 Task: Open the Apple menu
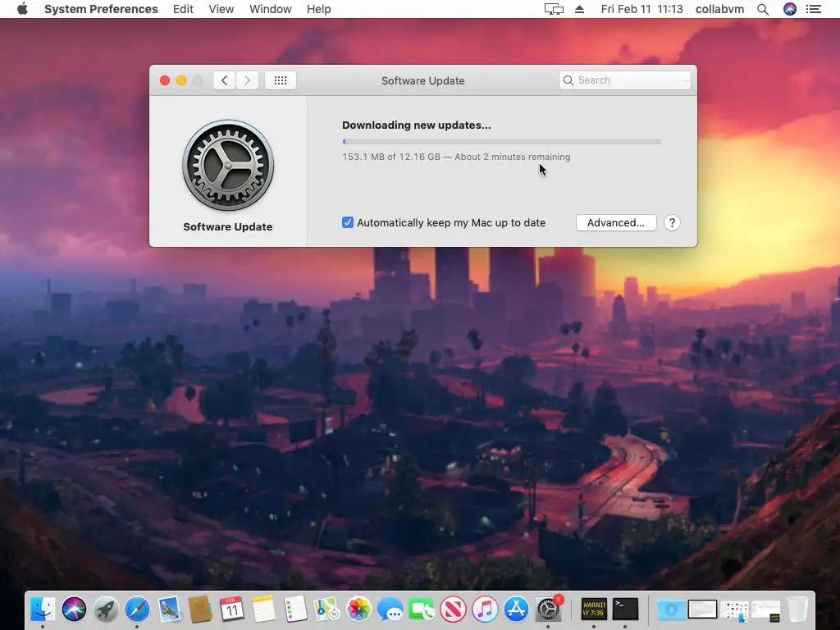[22, 9]
